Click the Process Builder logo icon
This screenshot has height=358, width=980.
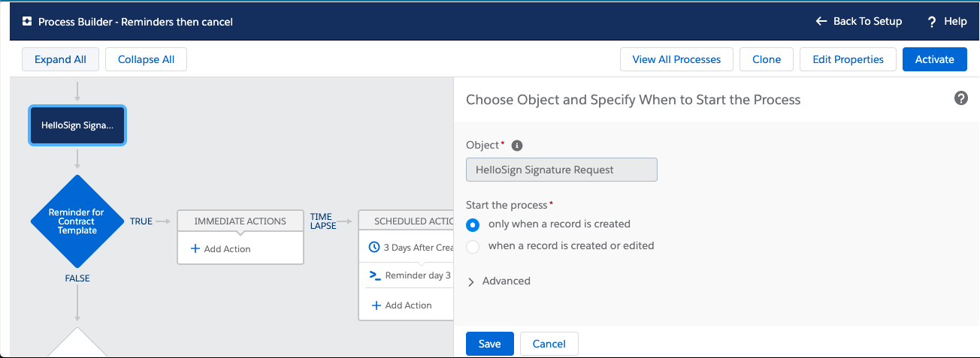click(27, 22)
